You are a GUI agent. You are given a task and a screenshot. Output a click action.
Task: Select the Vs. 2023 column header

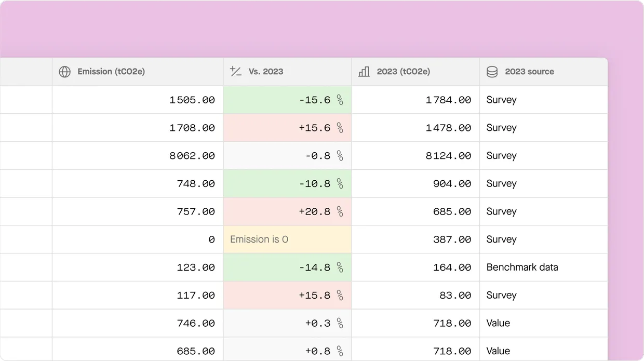(266, 72)
